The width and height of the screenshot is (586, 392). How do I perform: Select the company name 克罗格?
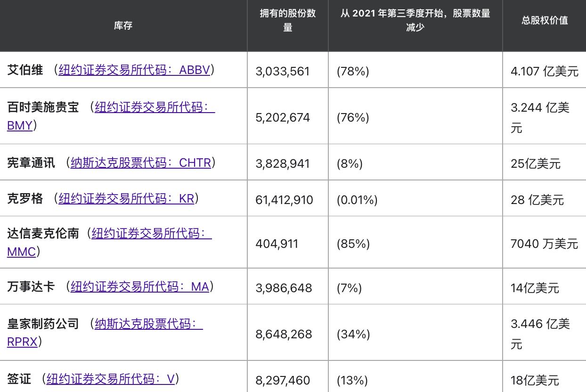[25, 198]
